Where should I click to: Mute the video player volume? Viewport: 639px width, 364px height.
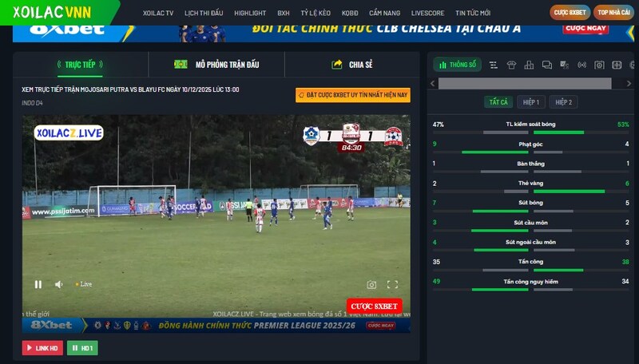(58, 284)
